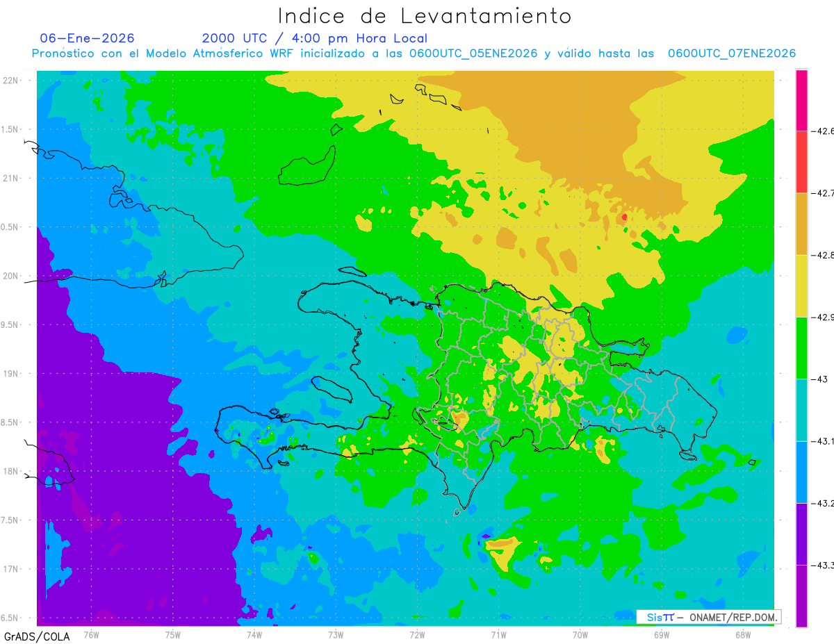
Task: Select the legend value "-42.8"
Action: pyautogui.click(x=823, y=255)
